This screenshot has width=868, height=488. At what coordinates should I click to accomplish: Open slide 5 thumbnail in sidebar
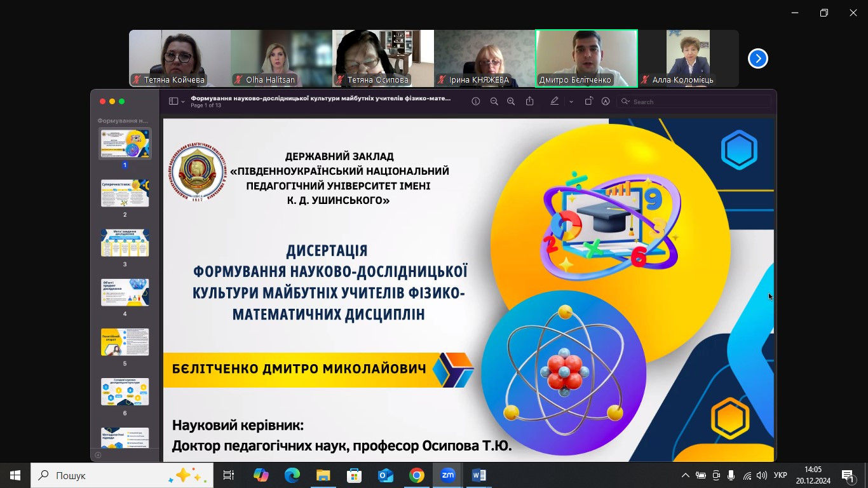point(125,342)
